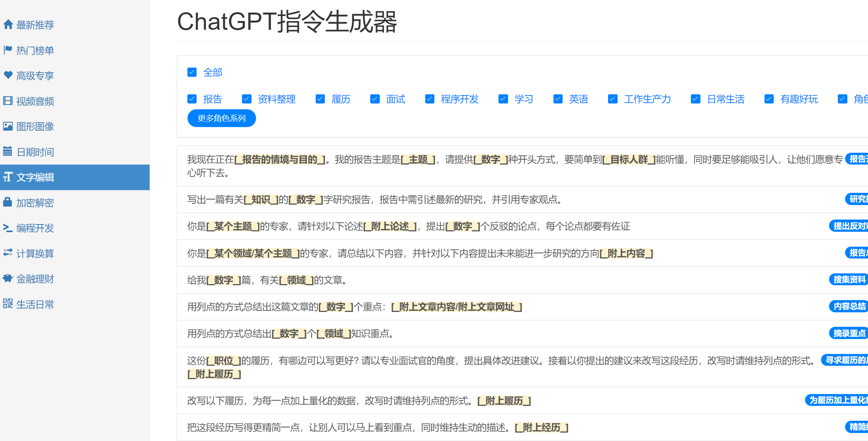868x441 pixels.
Task: Open 日期时间 calendar icon
Action: coord(8,152)
